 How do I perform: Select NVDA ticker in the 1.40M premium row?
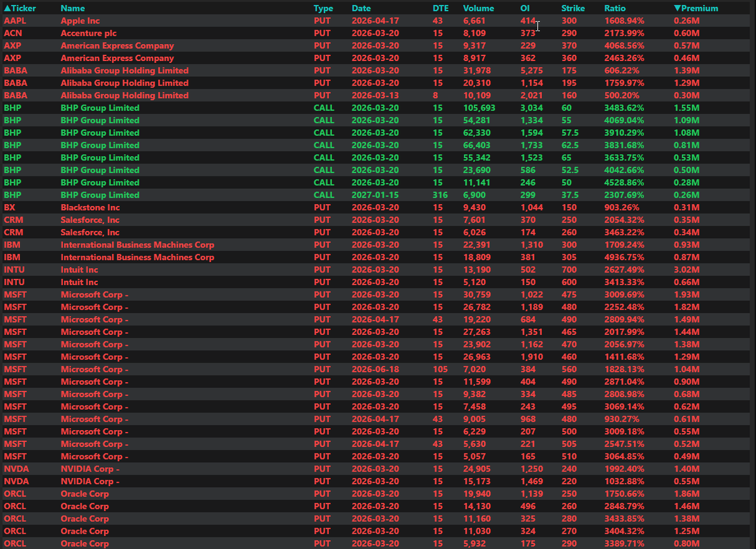(x=16, y=469)
